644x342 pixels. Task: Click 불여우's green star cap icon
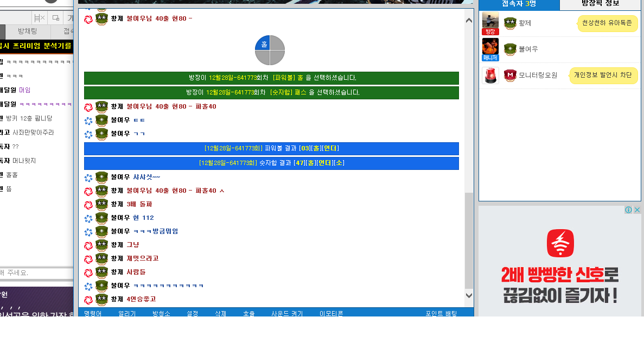(x=509, y=48)
